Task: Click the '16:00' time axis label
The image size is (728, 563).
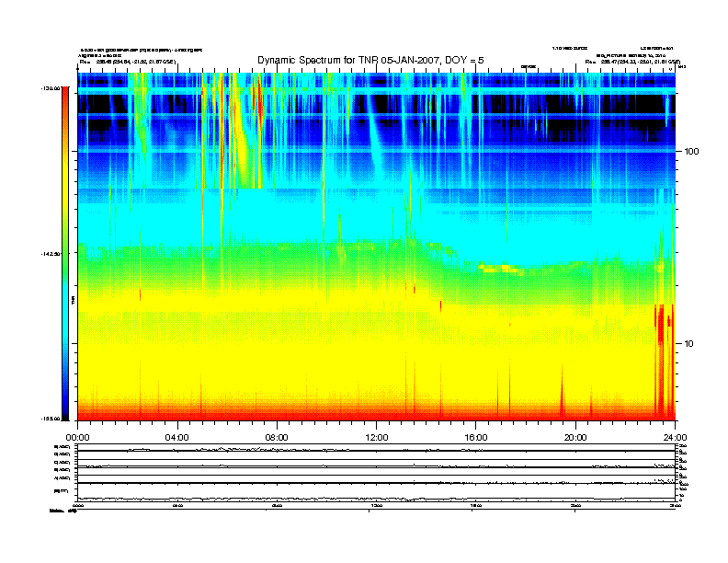Action: tap(476, 438)
